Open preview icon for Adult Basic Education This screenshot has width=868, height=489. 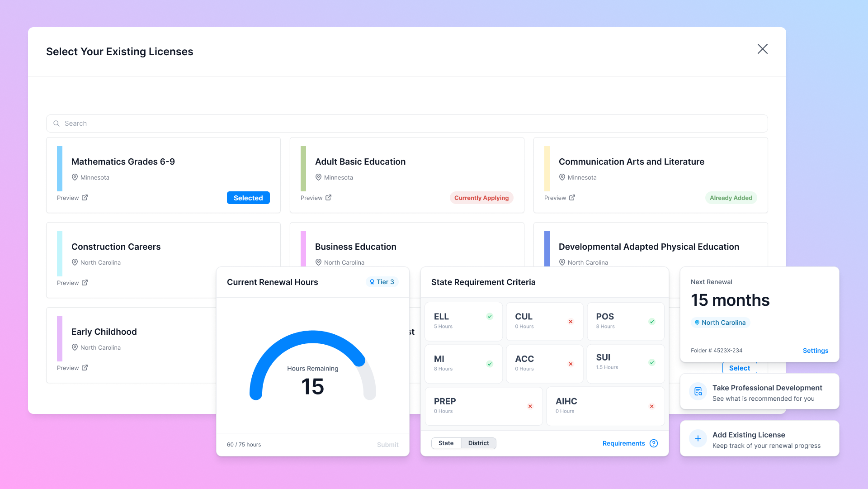pyautogui.click(x=328, y=198)
